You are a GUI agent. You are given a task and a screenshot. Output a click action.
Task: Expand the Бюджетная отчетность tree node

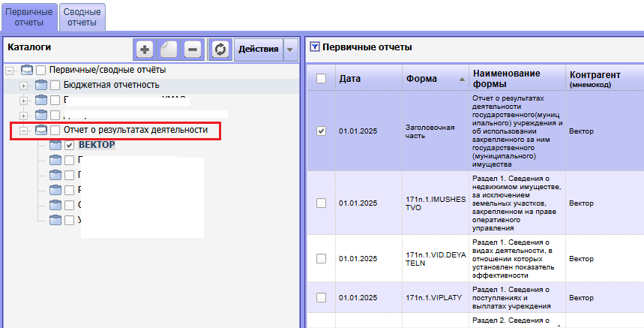pos(23,85)
